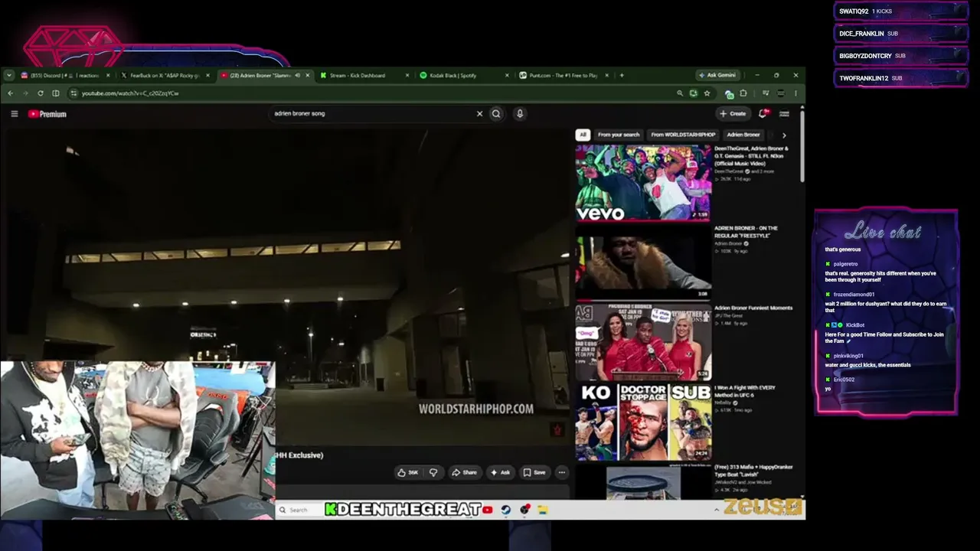
Task: Click title 'Adrien Broner Funniest Moments'
Action: [753, 308]
